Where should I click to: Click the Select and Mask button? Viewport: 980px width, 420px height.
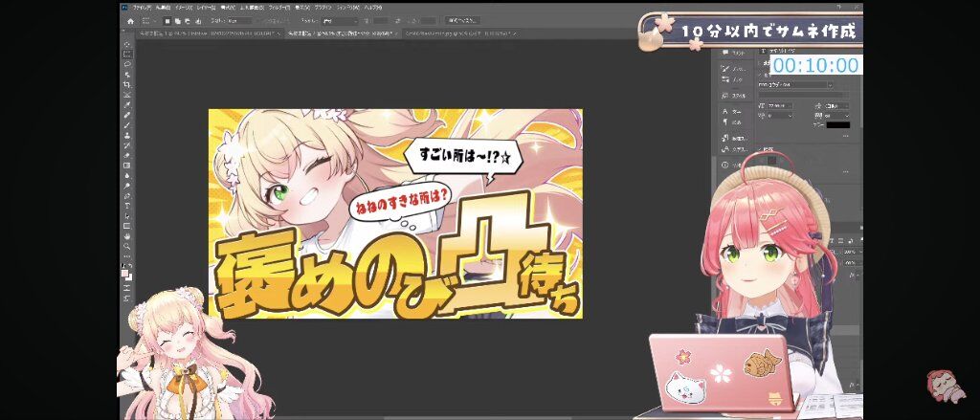click(462, 21)
